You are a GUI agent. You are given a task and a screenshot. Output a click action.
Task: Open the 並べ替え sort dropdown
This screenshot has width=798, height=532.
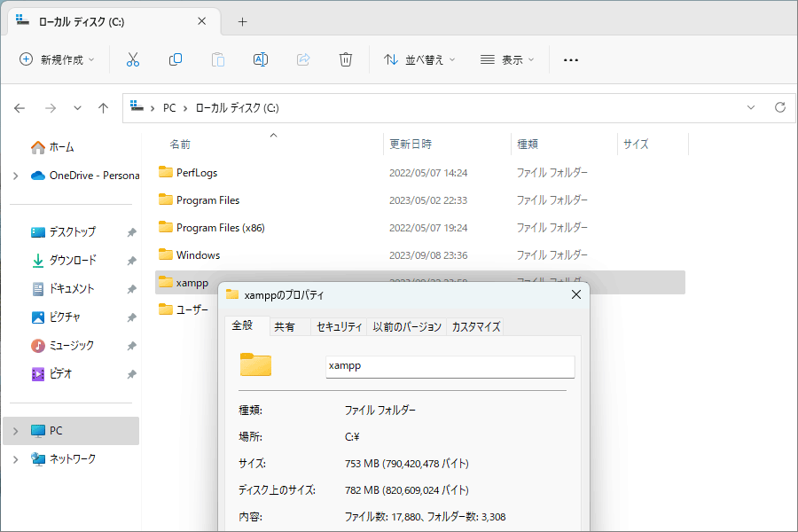coord(419,59)
